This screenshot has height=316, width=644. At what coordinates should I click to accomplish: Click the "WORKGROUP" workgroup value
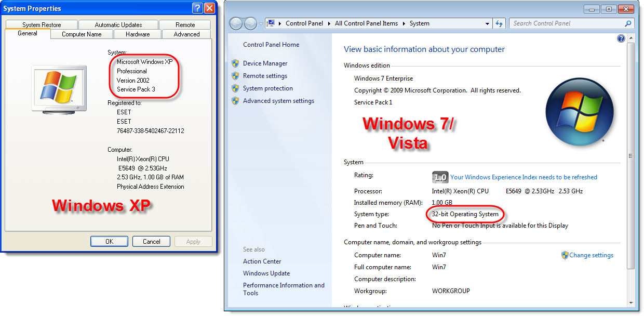451,291
